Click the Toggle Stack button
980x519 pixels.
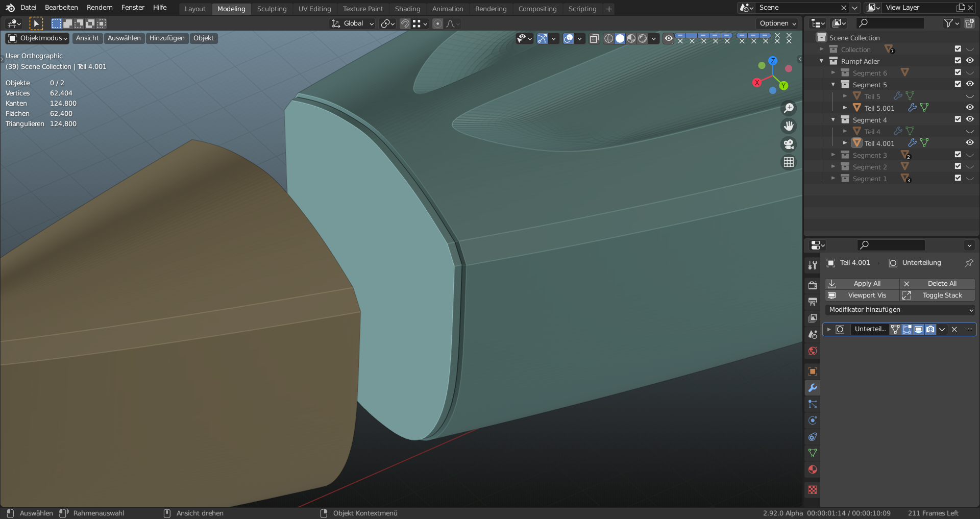937,295
